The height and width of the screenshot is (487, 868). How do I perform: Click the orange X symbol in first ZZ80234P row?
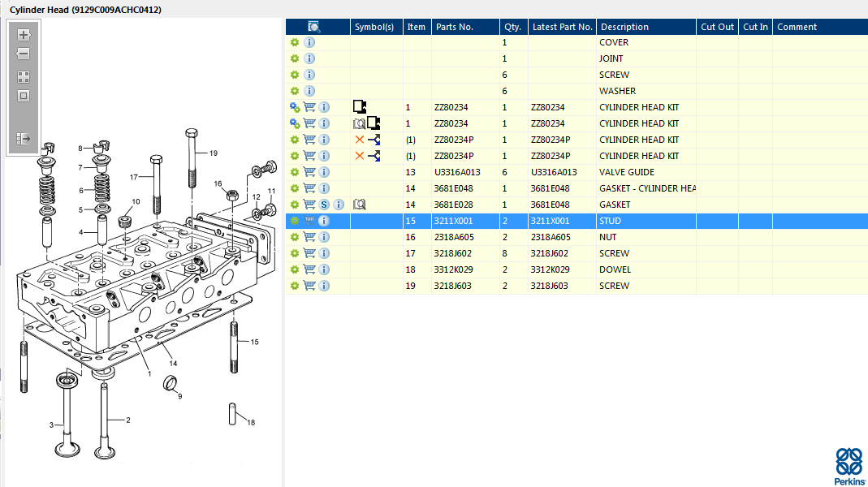[x=359, y=140]
